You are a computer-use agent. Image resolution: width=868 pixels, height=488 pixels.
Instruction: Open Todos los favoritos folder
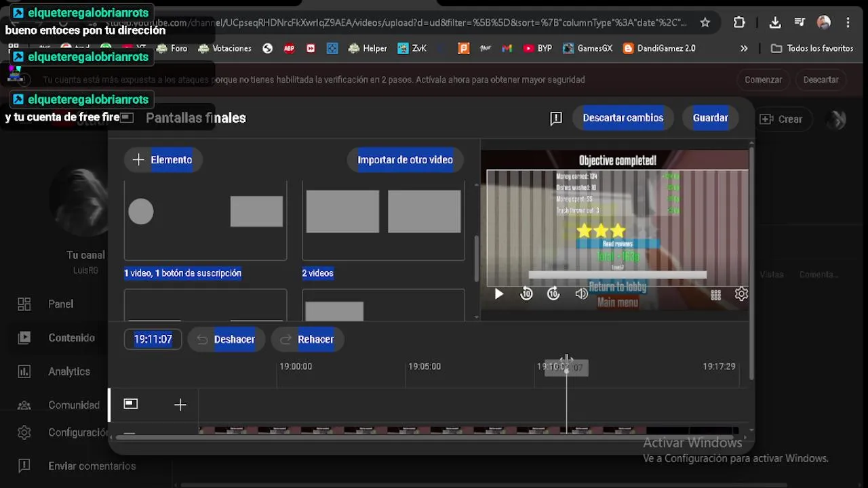[x=812, y=48]
